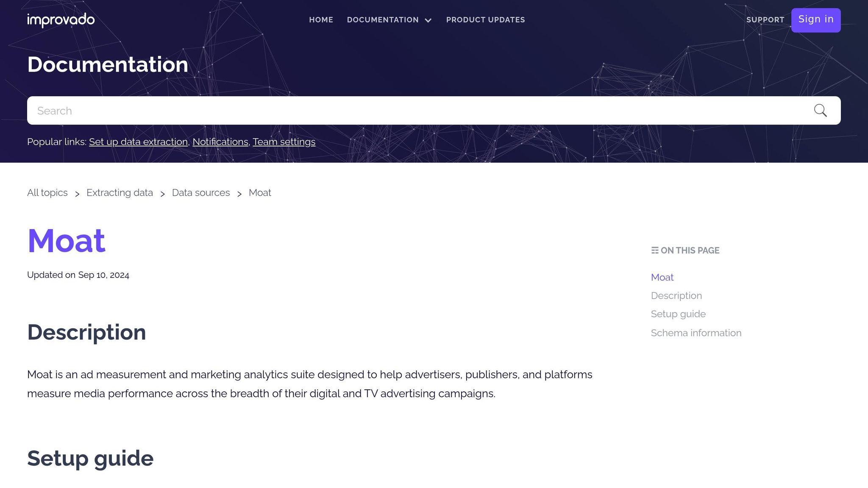Jump to Moat in page contents
868x488 pixels.
[x=662, y=277]
